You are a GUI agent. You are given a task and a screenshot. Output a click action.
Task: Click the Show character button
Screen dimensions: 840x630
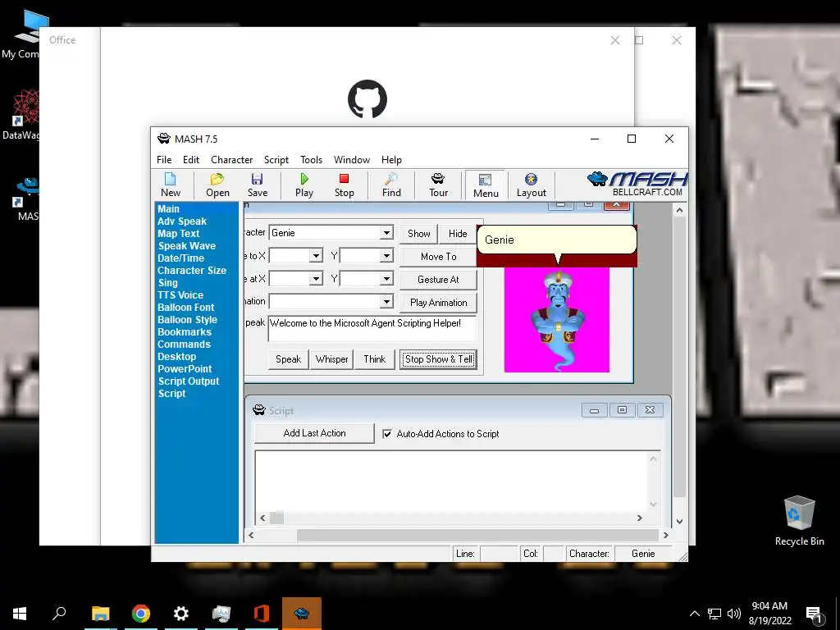point(419,234)
